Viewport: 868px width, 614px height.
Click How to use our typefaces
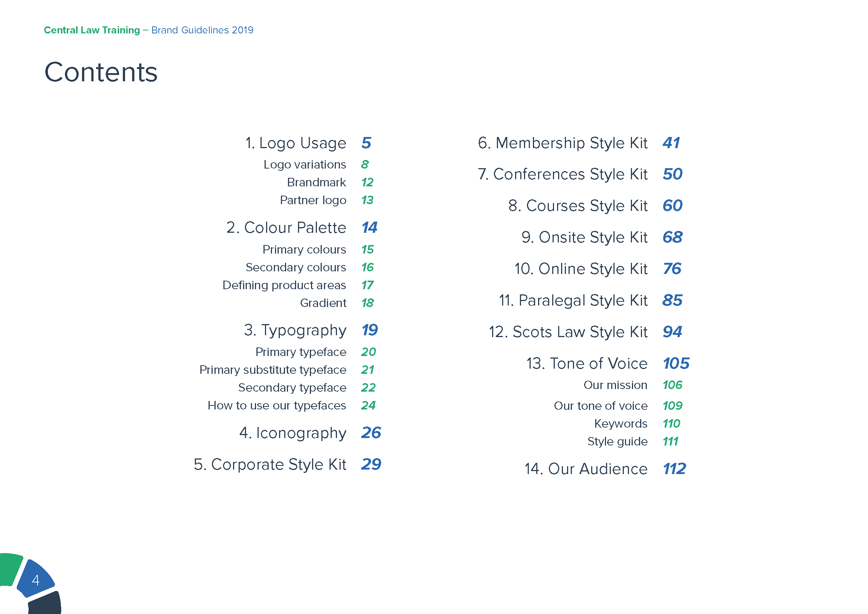pos(276,405)
